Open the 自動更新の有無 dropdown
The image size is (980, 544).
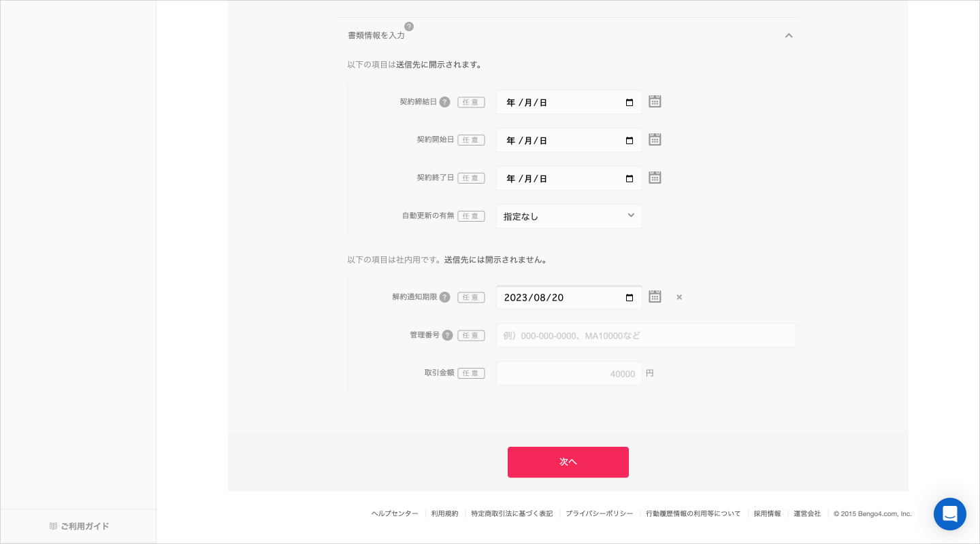click(x=569, y=216)
